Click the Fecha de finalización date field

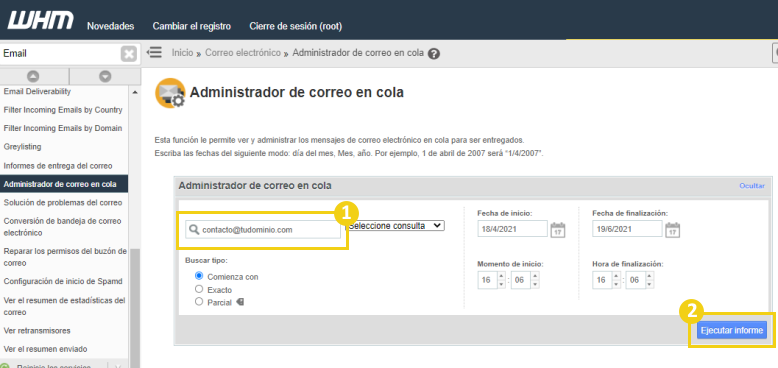[627, 229]
